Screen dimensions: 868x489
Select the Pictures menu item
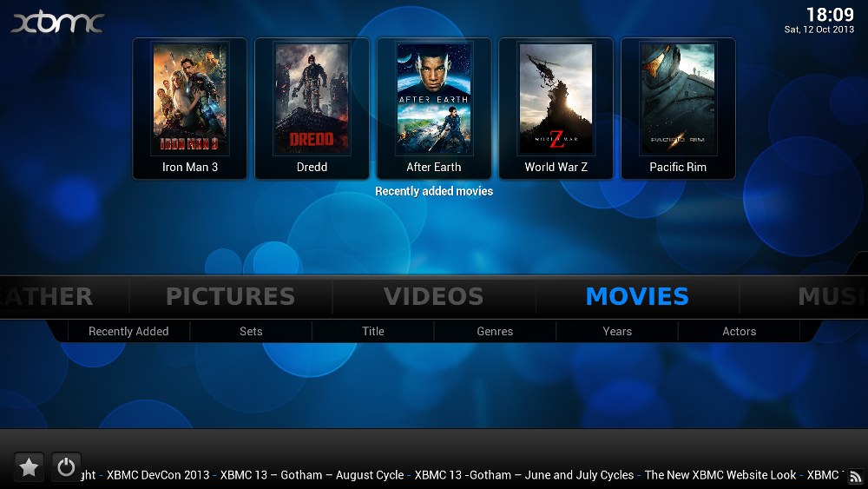point(230,296)
